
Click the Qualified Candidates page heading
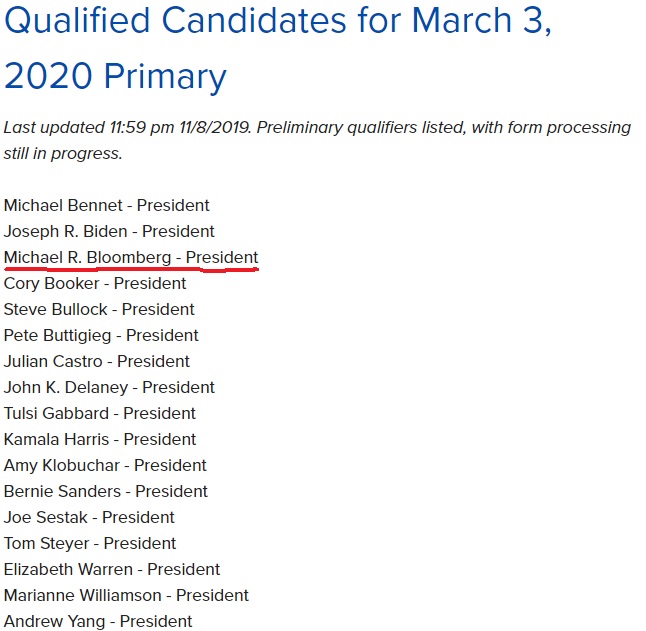pos(278,48)
